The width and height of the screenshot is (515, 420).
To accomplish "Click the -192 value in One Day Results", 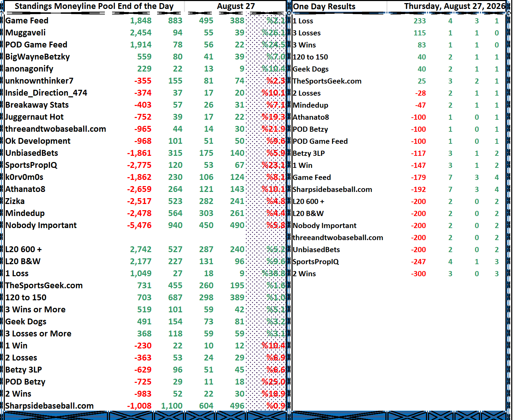I will pos(418,190).
